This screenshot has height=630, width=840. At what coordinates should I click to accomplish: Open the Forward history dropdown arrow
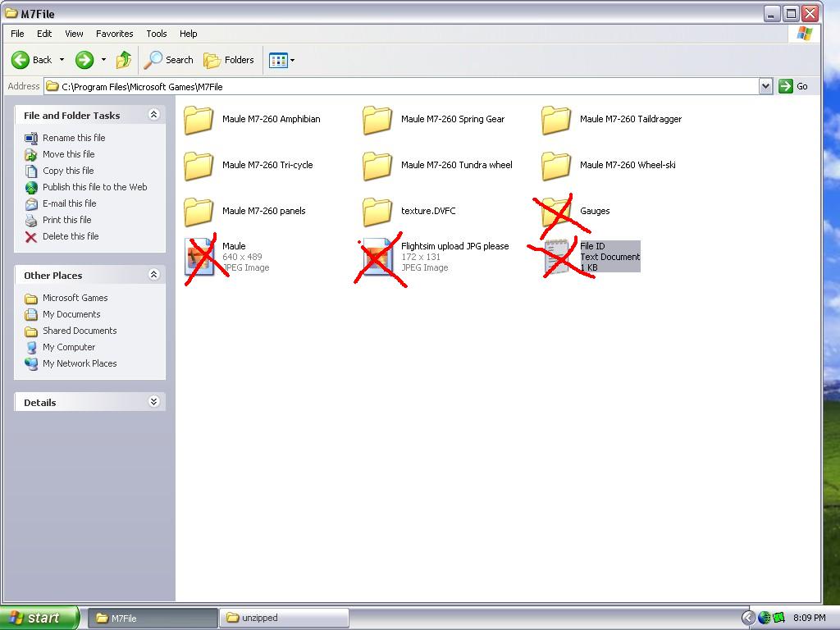pyautogui.click(x=103, y=59)
